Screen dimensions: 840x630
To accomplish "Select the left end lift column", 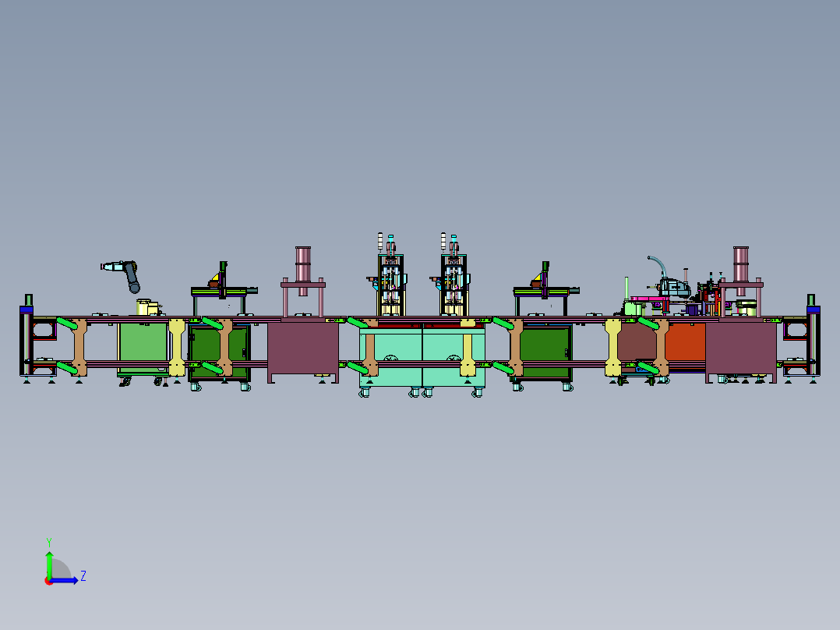I will click(26, 336).
